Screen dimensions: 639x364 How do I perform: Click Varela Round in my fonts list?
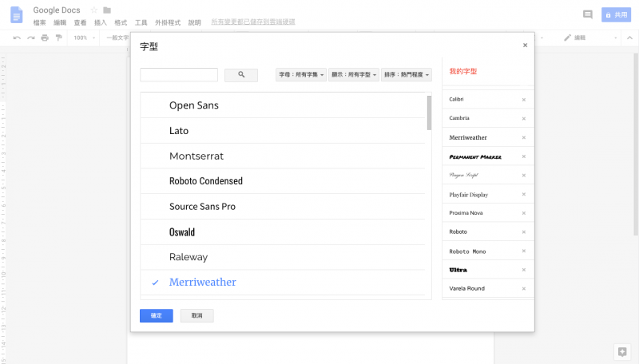[467, 288]
